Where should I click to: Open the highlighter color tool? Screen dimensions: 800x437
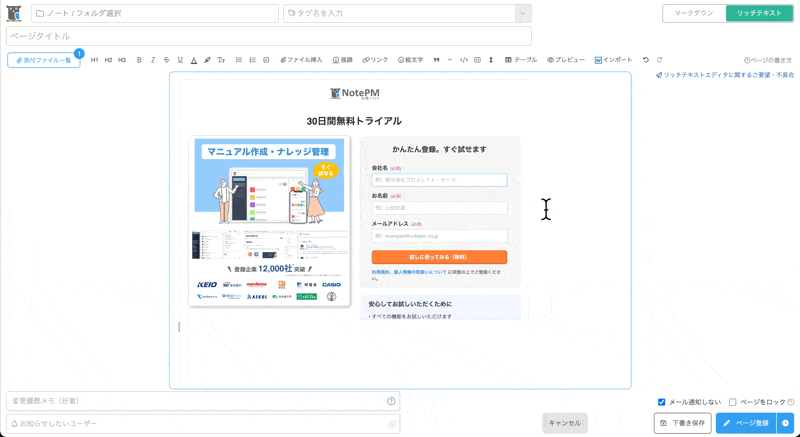(207, 60)
